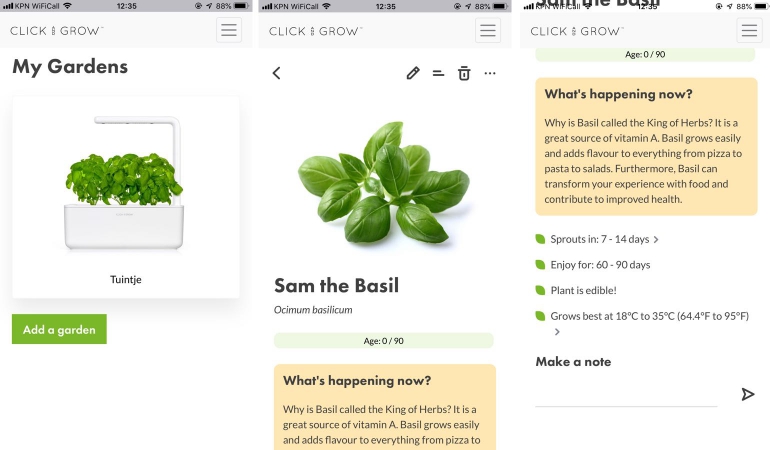Open the Tuintje garden card
This screenshot has height=450, width=770.
pyautogui.click(x=126, y=196)
